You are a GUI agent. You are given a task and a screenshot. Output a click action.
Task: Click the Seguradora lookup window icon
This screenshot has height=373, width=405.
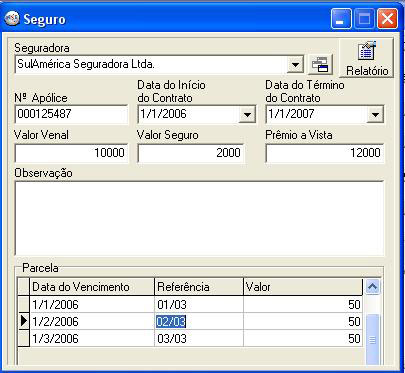(320, 64)
